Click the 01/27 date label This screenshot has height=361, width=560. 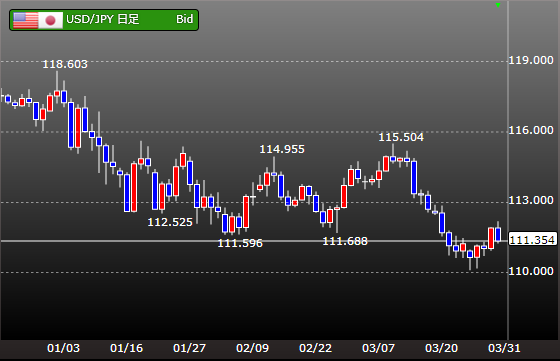(189, 348)
